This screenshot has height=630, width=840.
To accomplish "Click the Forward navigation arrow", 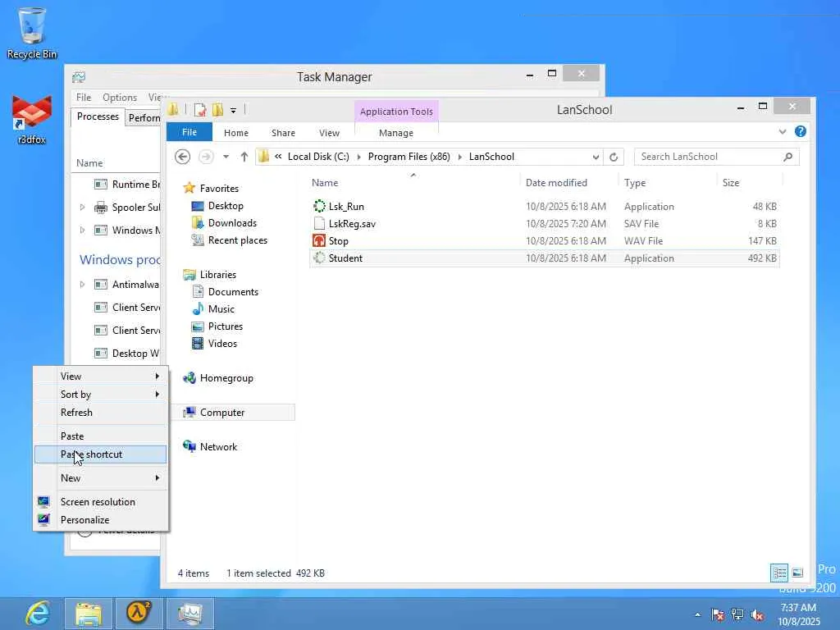I will point(206,157).
